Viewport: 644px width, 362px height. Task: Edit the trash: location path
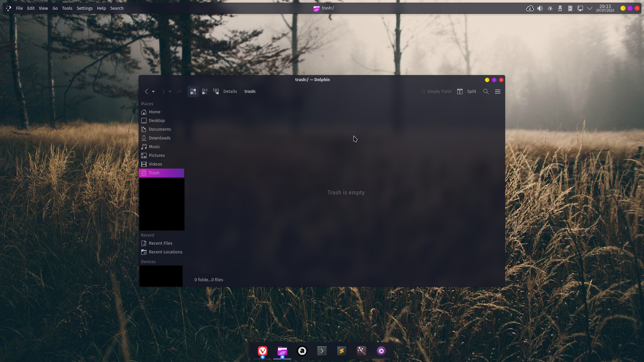[250, 92]
